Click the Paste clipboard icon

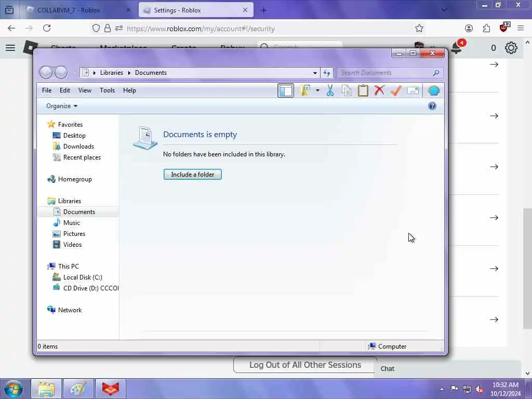pos(363,90)
